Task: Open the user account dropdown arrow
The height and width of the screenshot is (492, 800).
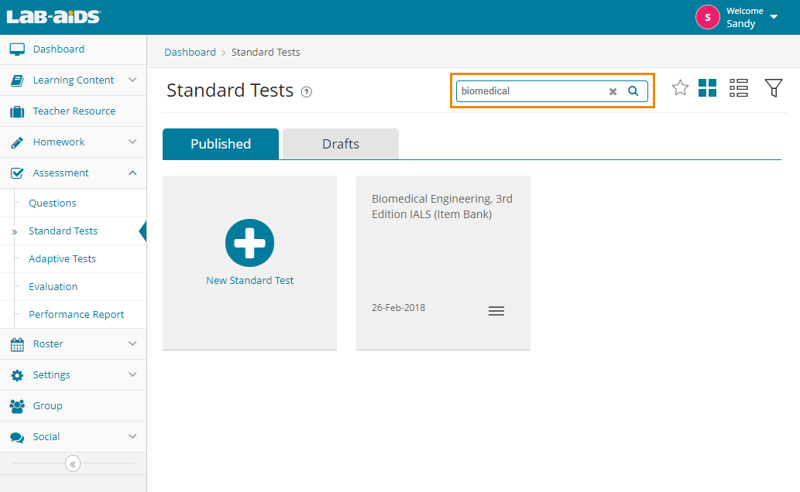Action: [x=774, y=17]
